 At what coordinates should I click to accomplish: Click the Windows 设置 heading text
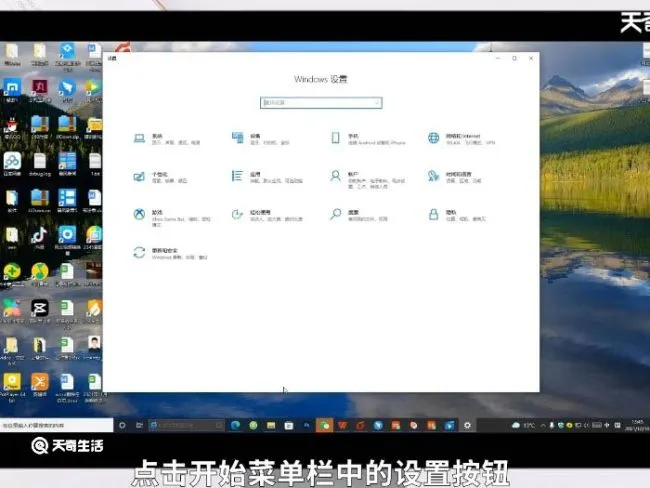pyautogui.click(x=320, y=79)
